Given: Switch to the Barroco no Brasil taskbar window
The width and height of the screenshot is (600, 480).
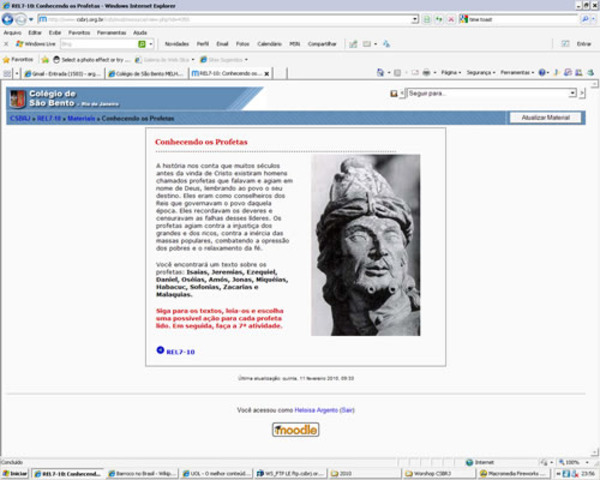Looking at the screenshot, I should tap(142, 474).
